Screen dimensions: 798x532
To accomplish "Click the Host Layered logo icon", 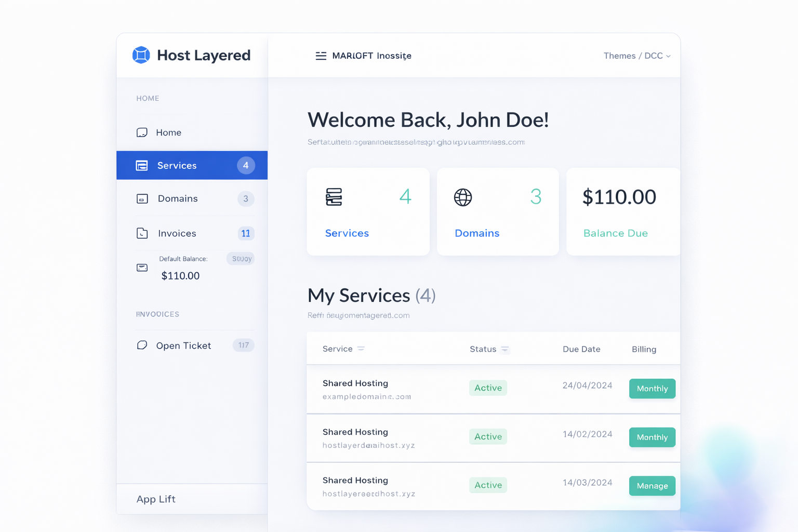I will click(141, 55).
